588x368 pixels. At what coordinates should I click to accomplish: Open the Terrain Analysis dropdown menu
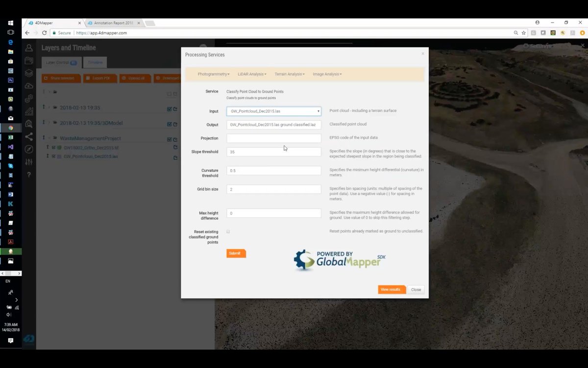coord(290,74)
